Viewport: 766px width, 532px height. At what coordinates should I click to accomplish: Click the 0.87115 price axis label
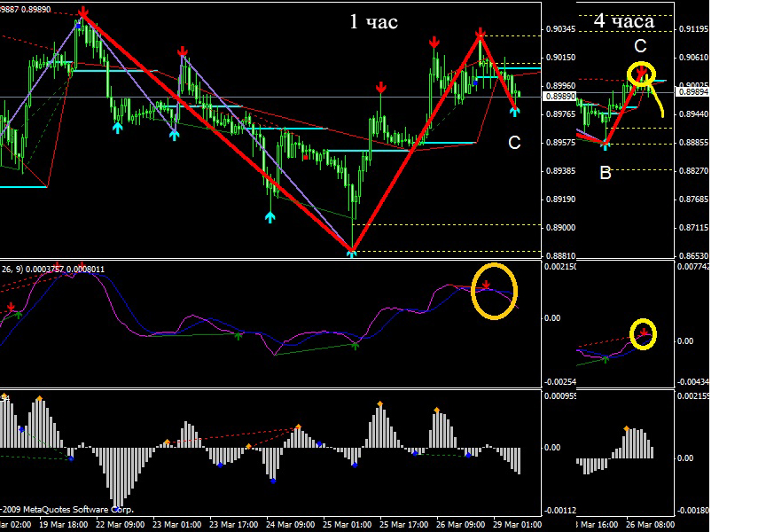[693, 228]
